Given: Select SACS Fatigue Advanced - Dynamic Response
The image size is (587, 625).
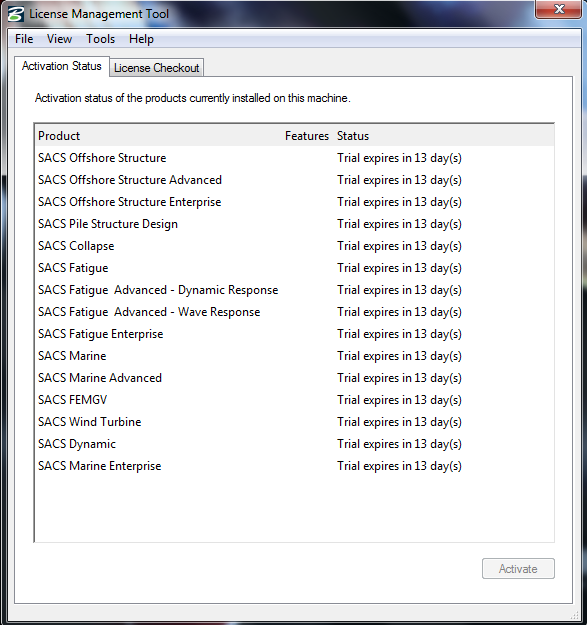Looking at the screenshot, I should (x=294, y=290).
